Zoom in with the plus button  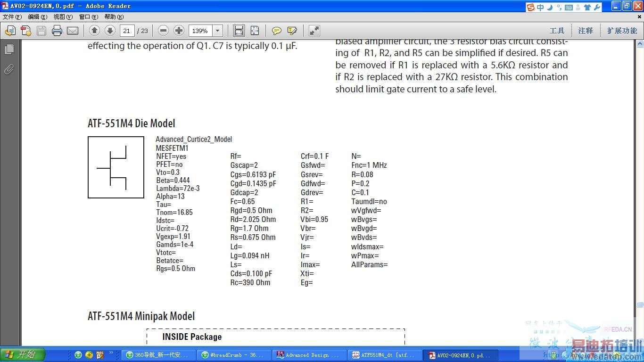pyautogui.click(x=179, y=31)
